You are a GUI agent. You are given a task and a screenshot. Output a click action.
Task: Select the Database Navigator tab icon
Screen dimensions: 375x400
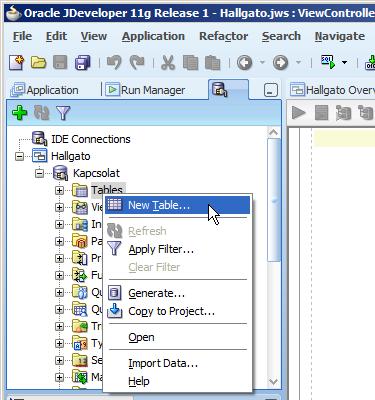pos(220,90)
